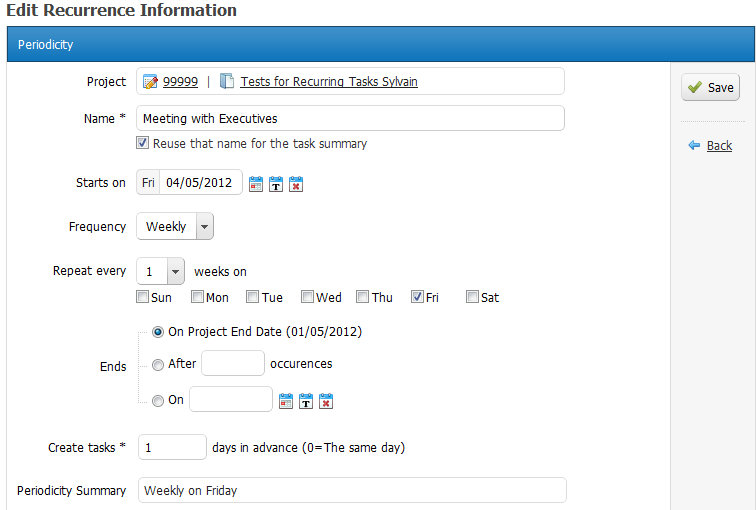The image size is (756, 510).
Task: Click the document icon beside project name
Action: pyautogui.click(x=227, y=81)
